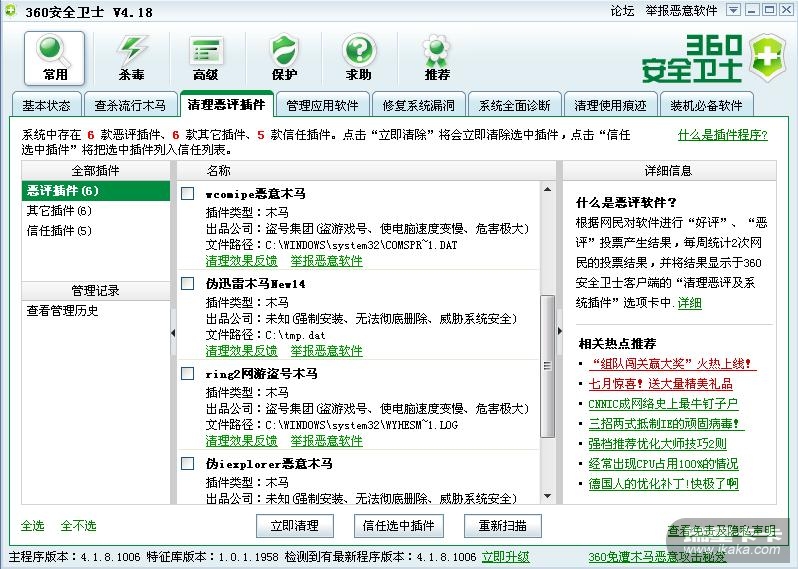Open 七月惊喜!送大量精美礼品 link
The width and height of the screenshot is (798, 569).
point(661,384)
